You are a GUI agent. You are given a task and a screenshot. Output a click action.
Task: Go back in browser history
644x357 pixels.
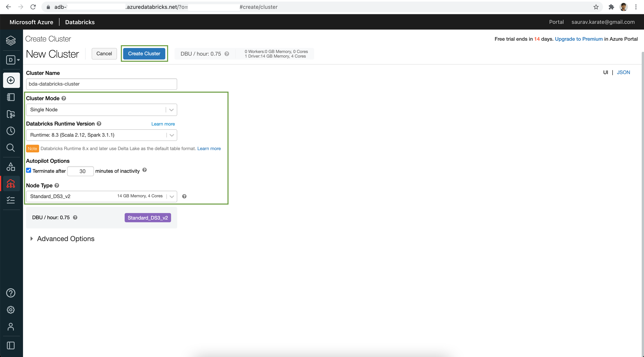click(x=8, y=7)
